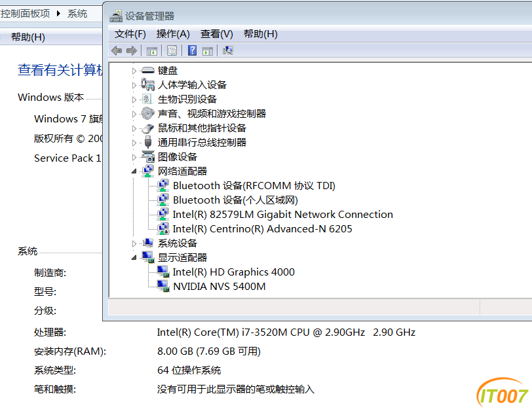Select 通用串行总线控制器 node
The width and height of the screenshot is (532, 411).
point(202,142)
